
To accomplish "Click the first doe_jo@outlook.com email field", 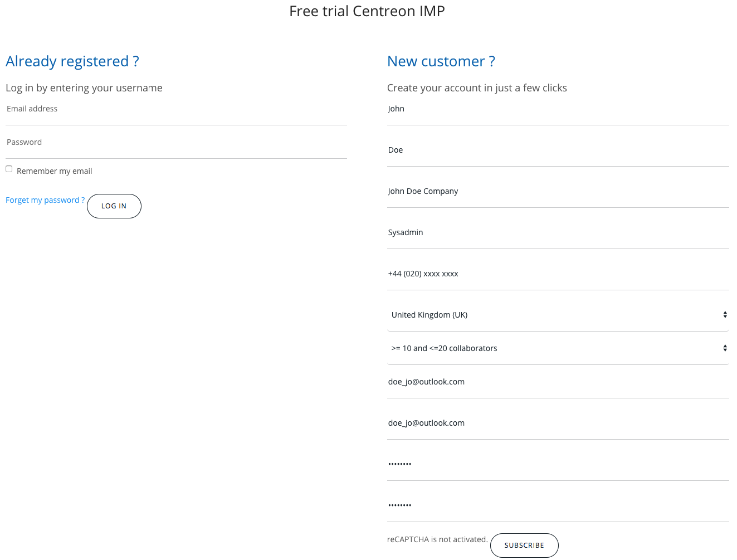I will [558, 382].
